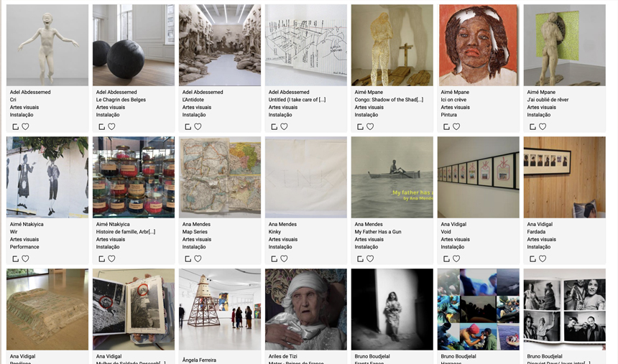Favorite Kinky by Ana Mendes heart icon
618x364 pixels.
[284, 258]
